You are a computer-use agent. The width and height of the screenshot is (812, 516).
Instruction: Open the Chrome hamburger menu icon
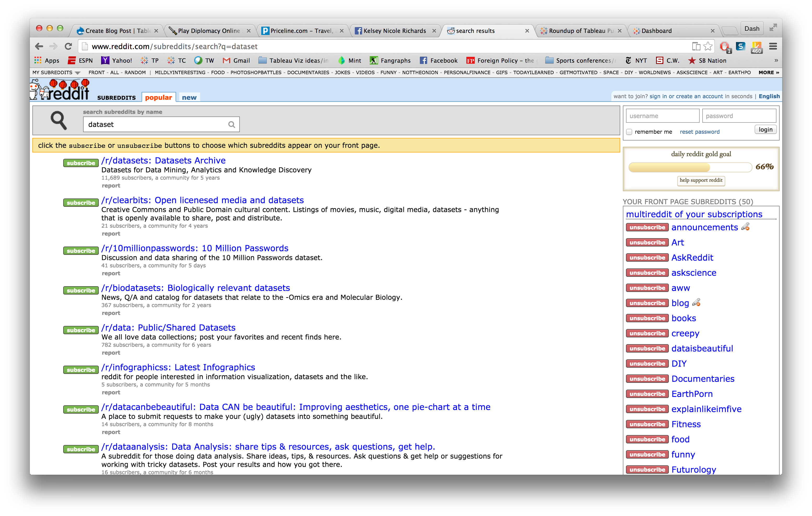(773, 46)
